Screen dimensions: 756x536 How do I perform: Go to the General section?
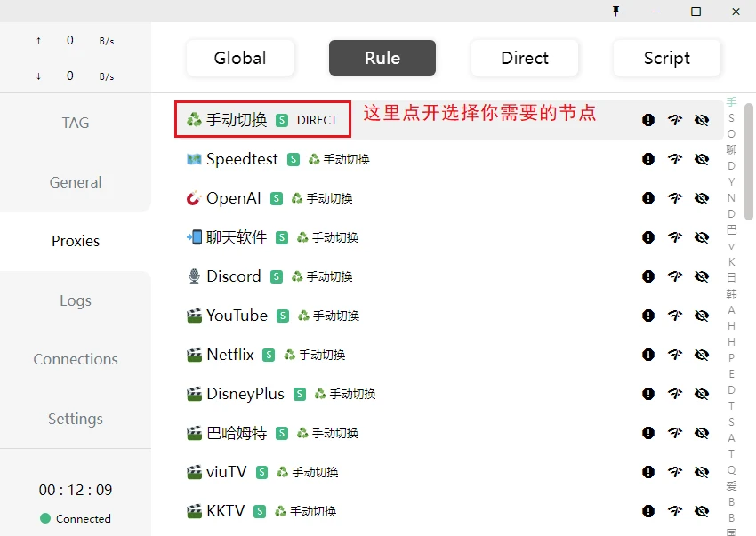76,182
